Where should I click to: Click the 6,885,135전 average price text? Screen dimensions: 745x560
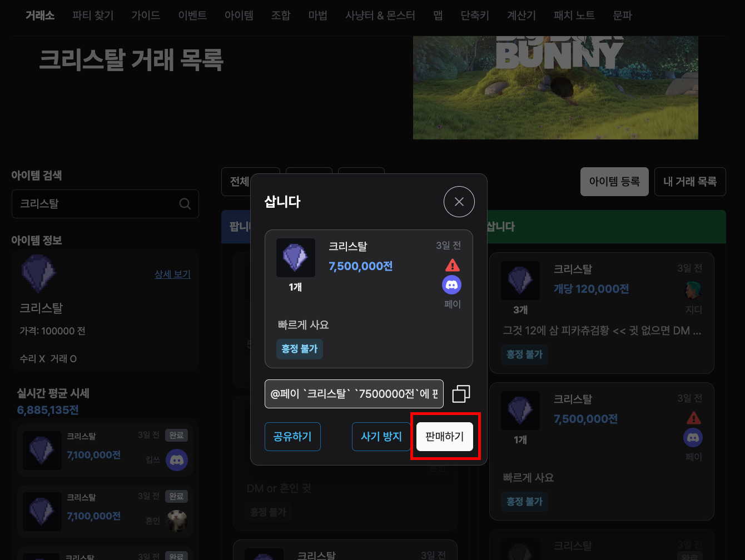point(48,411)
